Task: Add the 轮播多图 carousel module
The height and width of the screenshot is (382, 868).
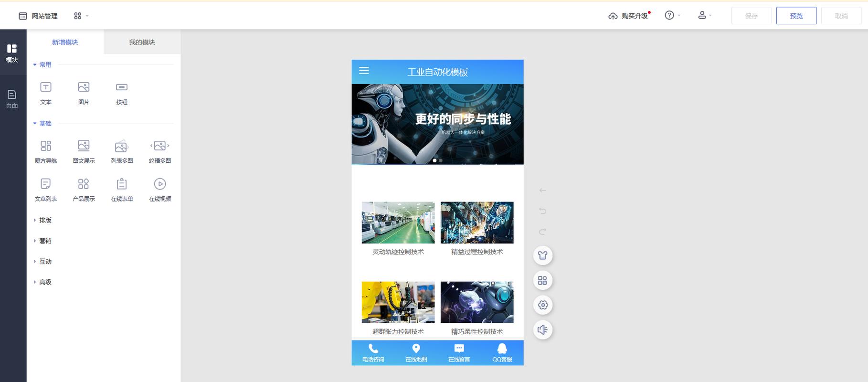Action: pyautogui.click(x=160, y=152)
